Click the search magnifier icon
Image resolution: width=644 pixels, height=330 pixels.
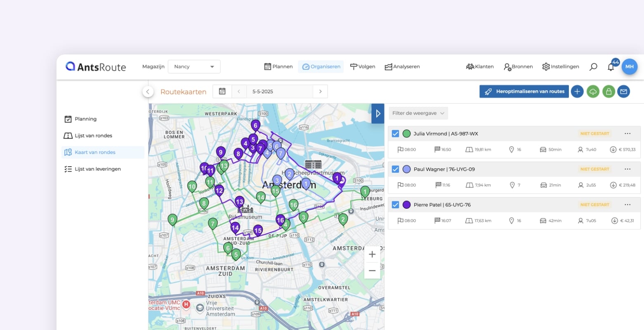pyautogui.click(x=593, y=67)
